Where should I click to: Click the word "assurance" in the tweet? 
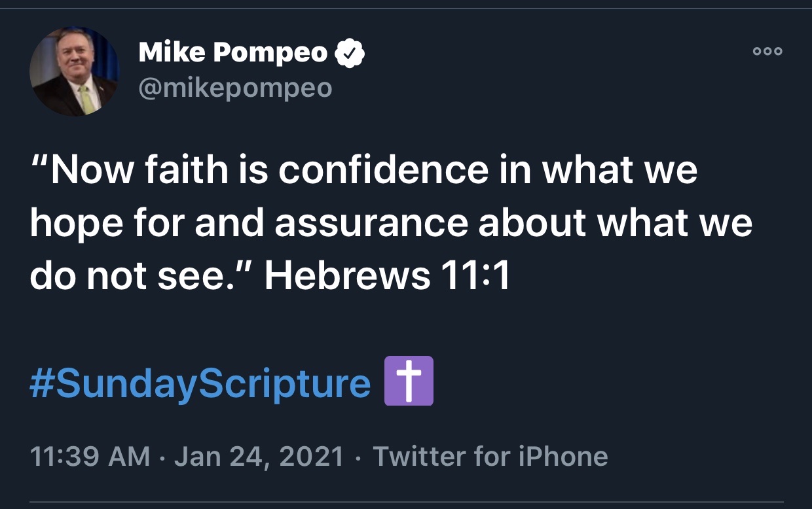coord(371,224)
